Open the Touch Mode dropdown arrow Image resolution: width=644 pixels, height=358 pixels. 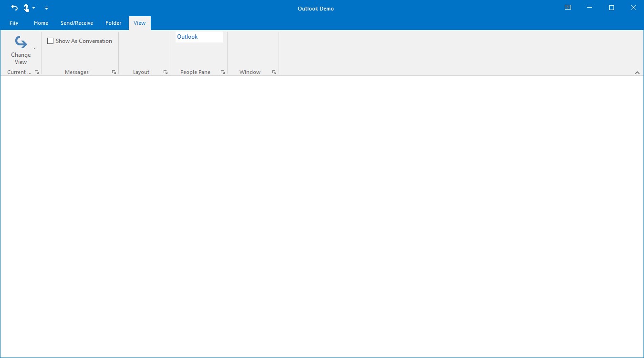click(x=33, y=8)
